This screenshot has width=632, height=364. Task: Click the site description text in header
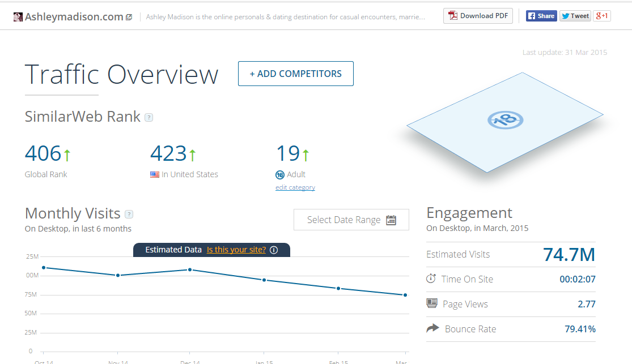285,17
